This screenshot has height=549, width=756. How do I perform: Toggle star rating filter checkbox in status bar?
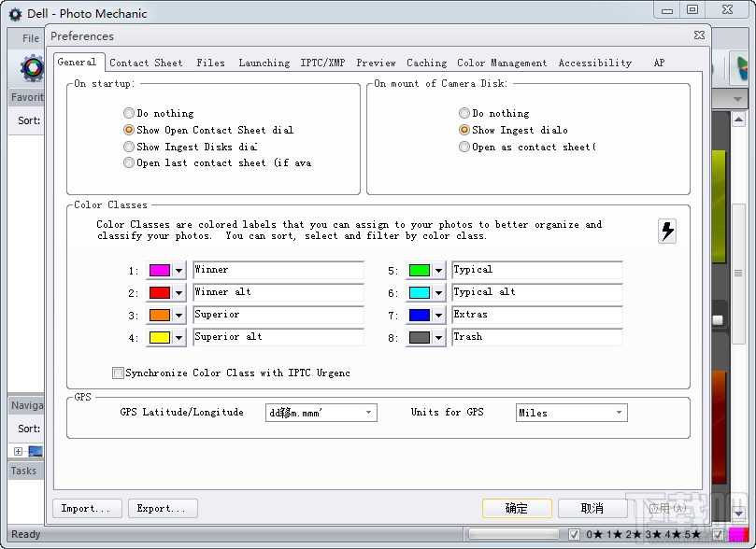point(574,534)
